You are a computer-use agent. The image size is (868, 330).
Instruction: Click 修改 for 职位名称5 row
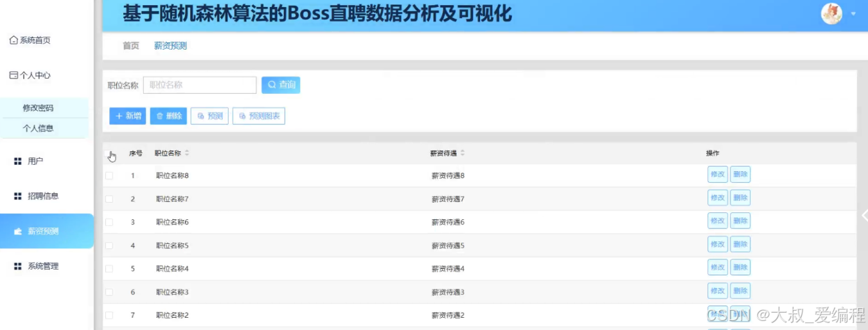point(717,244)
